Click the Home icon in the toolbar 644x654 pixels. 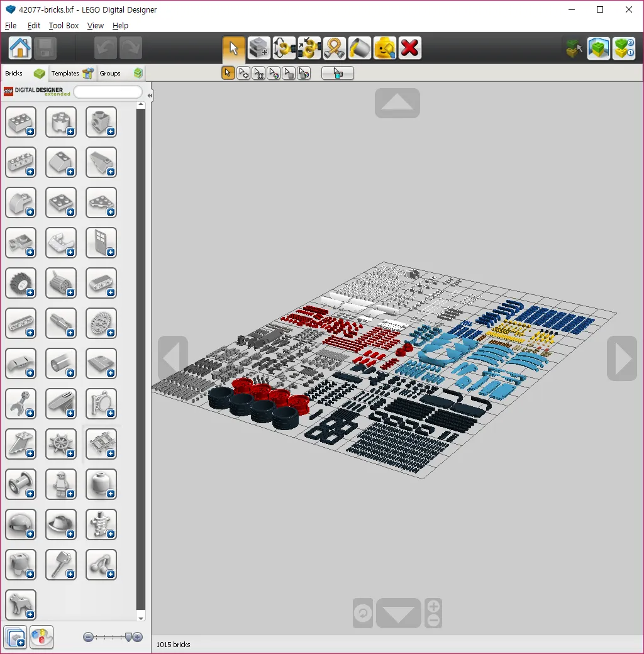20,48
